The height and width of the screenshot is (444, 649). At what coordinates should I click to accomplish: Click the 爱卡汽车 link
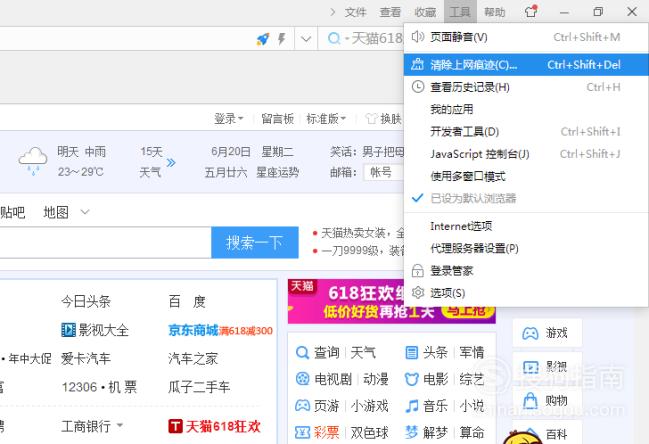[x=86, y=358]
